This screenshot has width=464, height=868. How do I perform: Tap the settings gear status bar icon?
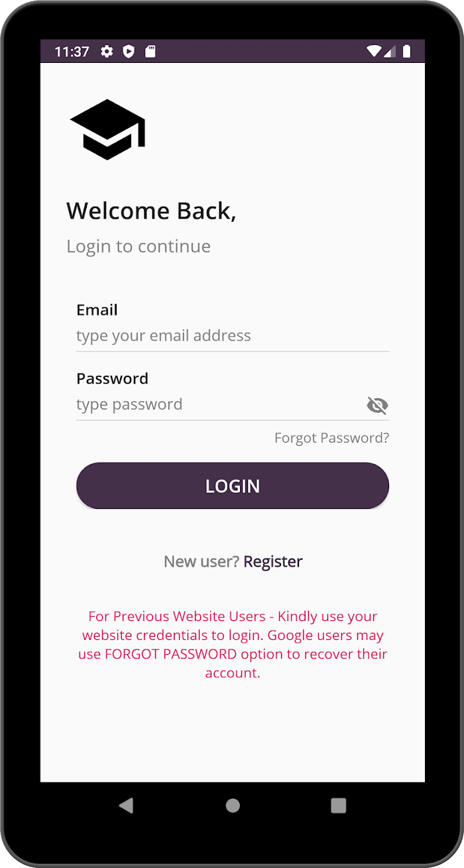(107, 52)
